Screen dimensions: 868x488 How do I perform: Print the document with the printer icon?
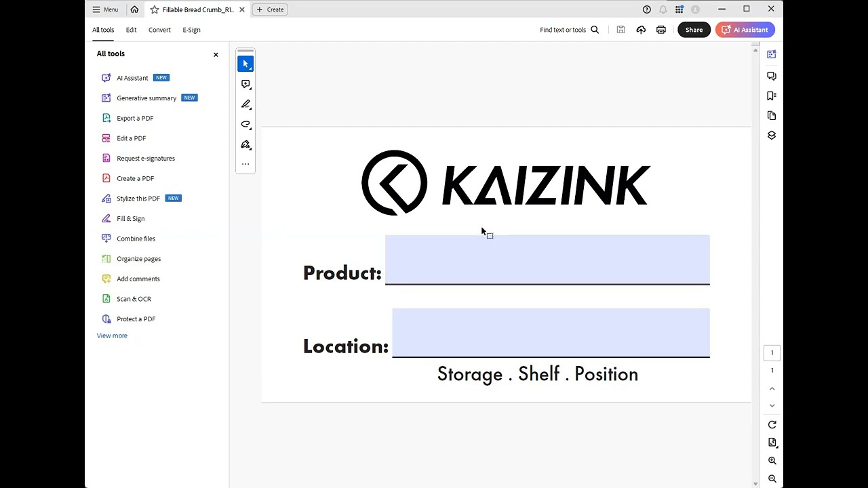click(661, 30)
